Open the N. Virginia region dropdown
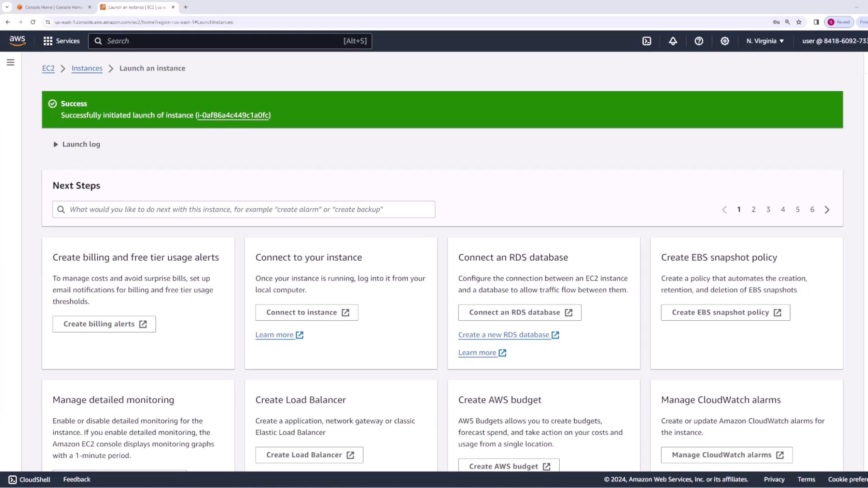Screen dimensions: 868x488 click(765, 41)
